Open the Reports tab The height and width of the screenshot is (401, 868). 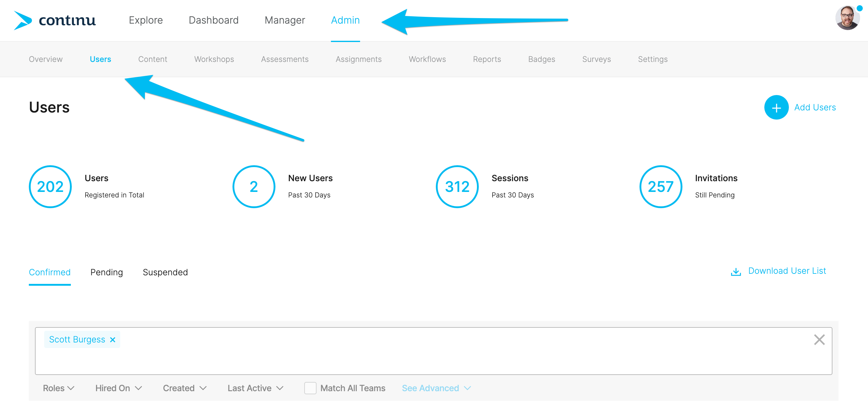[x=487, y=59]
